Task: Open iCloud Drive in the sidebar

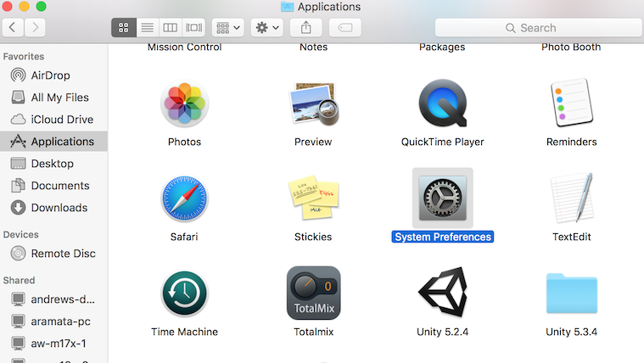Action: click(53, 120)
